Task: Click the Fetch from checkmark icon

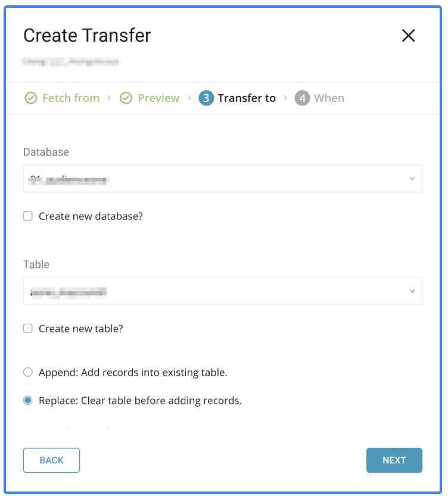Action: pos(30,98)
